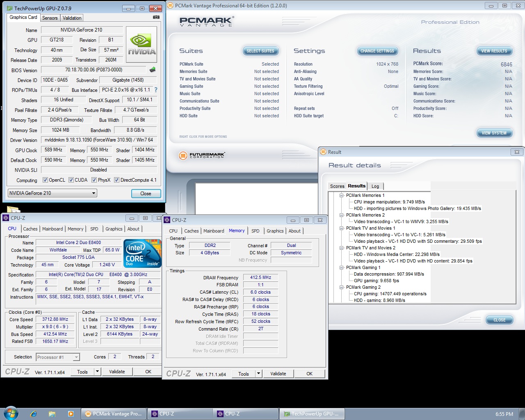
Task: Collapse the PCMark Gaming 2 tree node
Action: coord(341,287)
